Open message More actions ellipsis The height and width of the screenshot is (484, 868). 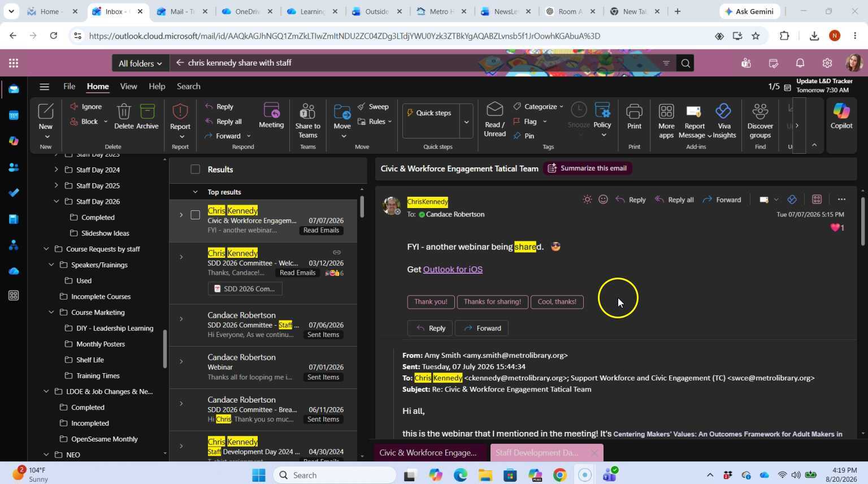(841, 199)
